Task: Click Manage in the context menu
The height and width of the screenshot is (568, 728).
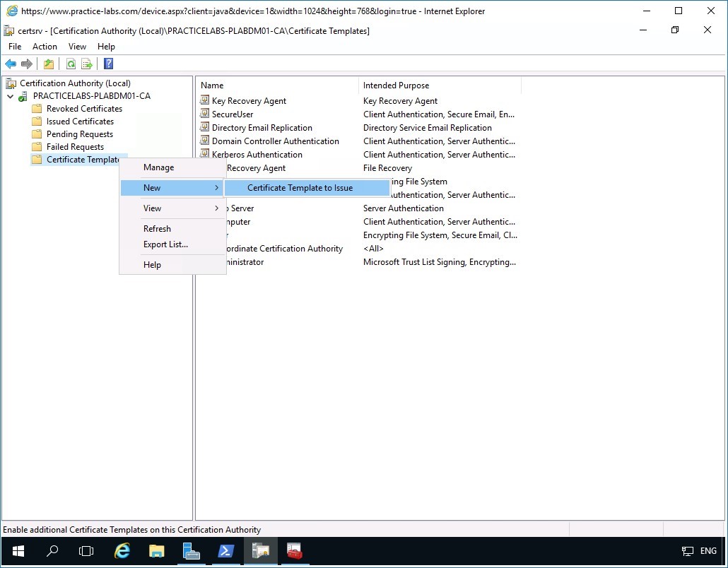Action: (x=158, y=167)
